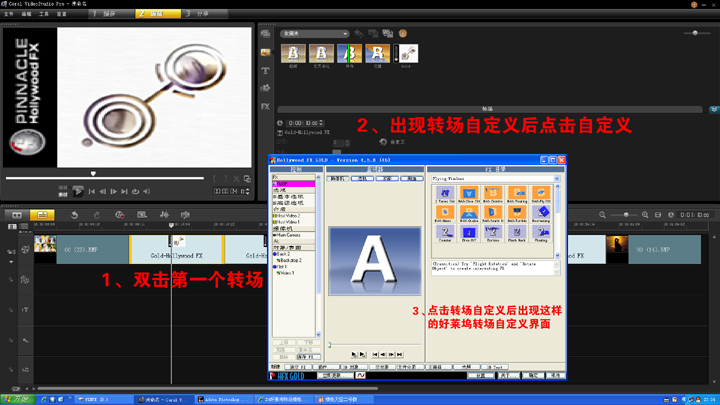Switch to step 3 Share tab
The width and height of the screenshot is (720, 405).
click(x=205, y=14)
